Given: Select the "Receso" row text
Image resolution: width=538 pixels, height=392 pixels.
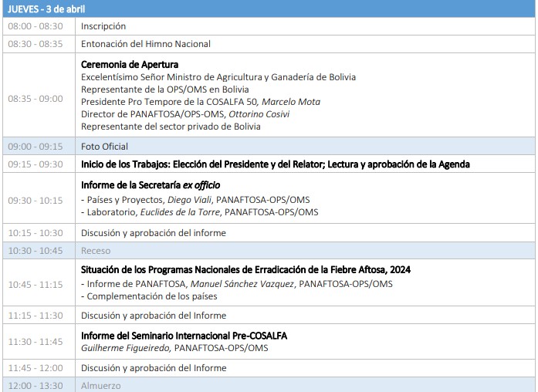Looking at the screenshot, I should tap(96, 251).
